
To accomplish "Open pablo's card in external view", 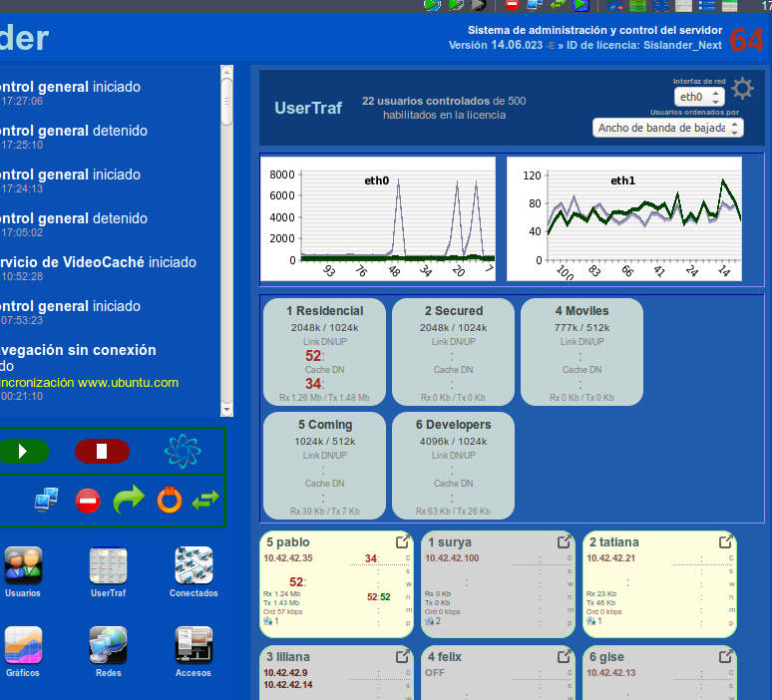I will (403, 541).
